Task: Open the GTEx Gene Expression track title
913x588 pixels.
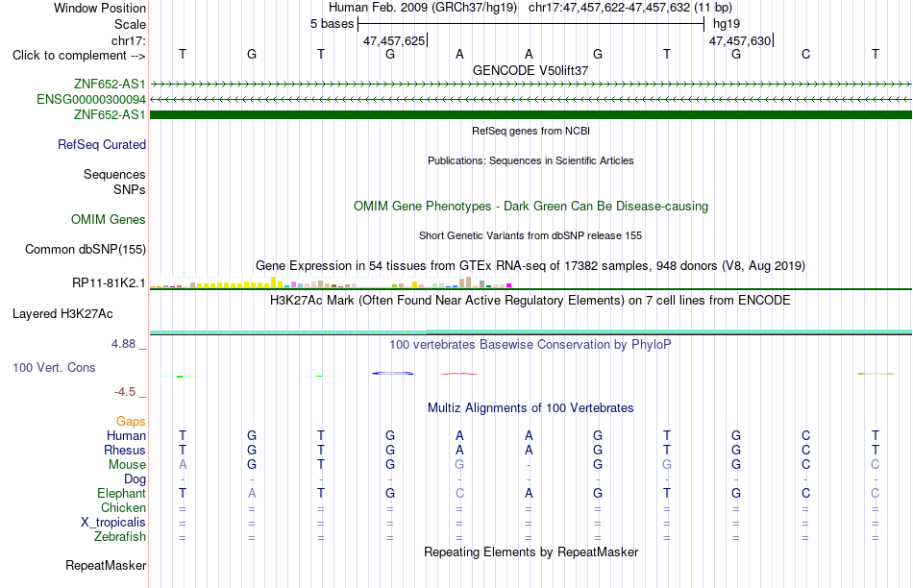Action: coord(531,266)
